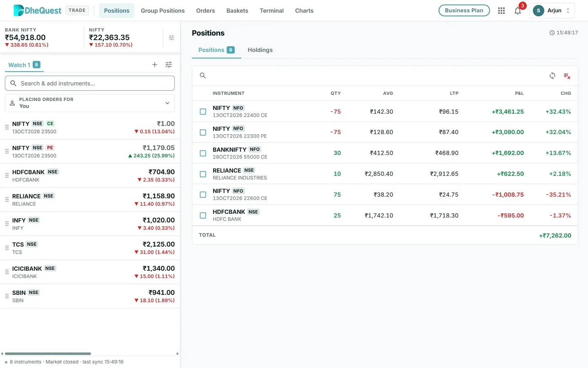Click the search icon in positions table

point(203,76)
